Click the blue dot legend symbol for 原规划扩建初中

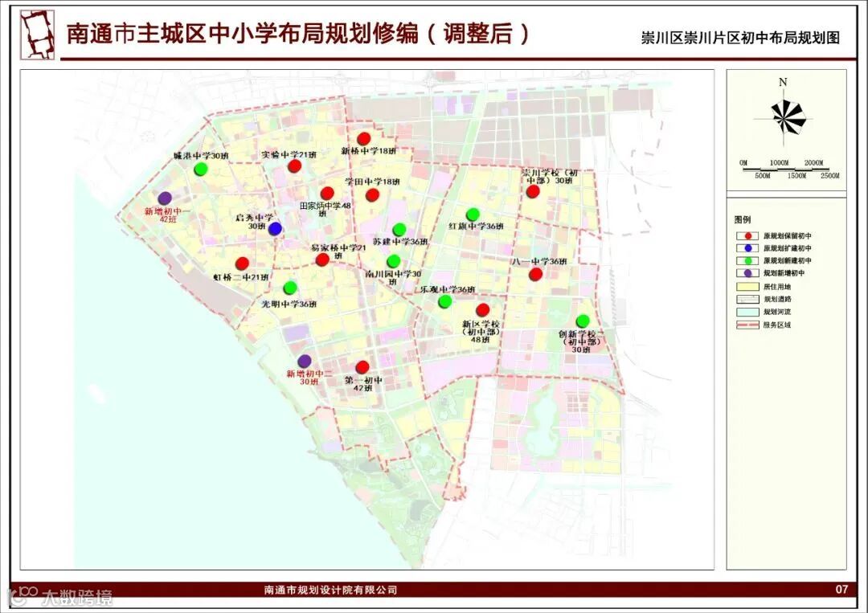pyautogui.click(x=747, y=248)
